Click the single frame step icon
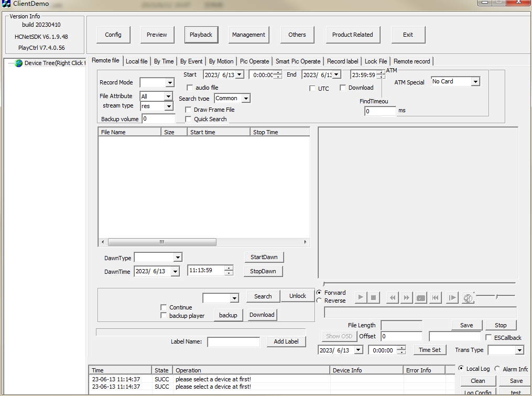Screen dimensions: 532x396 point(452,297)
